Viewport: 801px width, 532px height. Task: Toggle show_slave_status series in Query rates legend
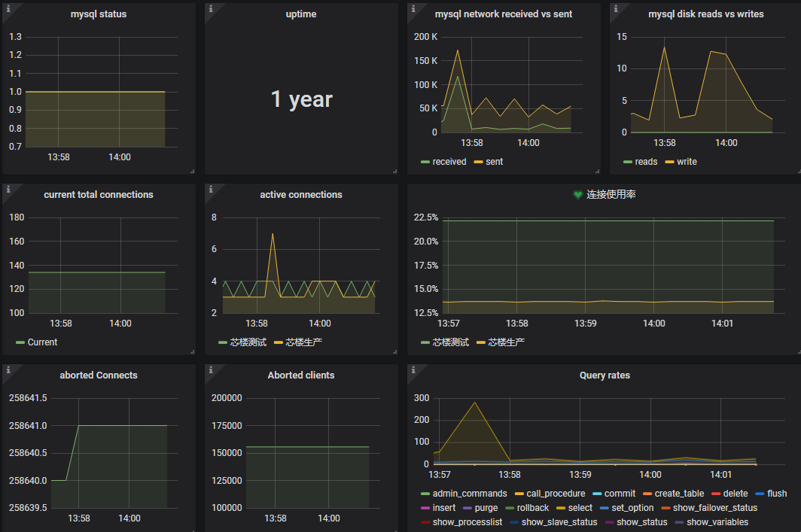(559, 522)
